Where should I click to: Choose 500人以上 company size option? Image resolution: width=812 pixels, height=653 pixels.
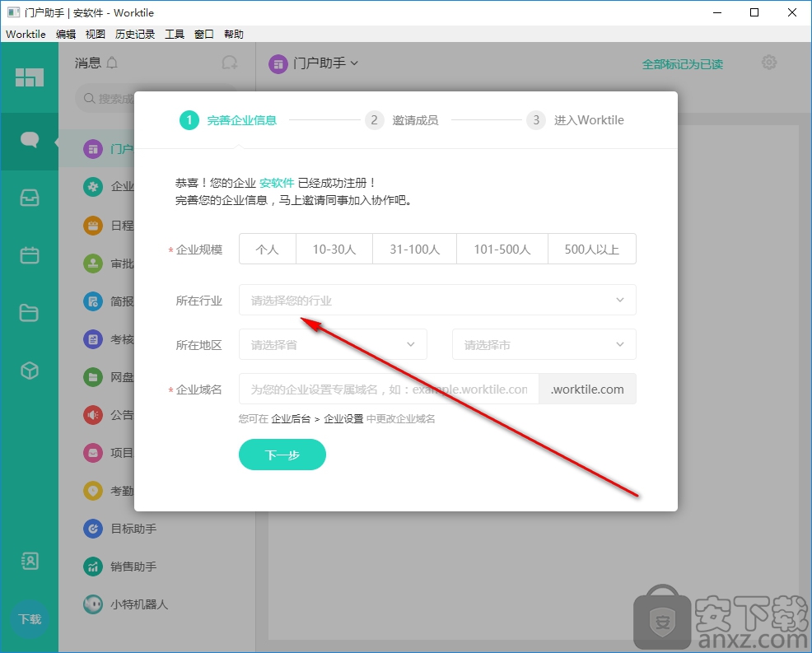tap(592, 249)
